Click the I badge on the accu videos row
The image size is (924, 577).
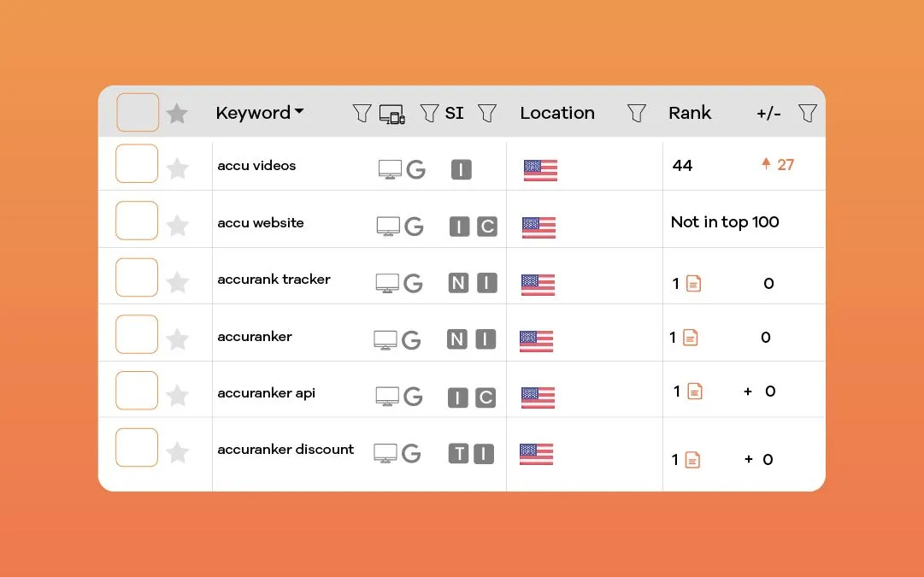pyautogui.click(x=461, y=170)
